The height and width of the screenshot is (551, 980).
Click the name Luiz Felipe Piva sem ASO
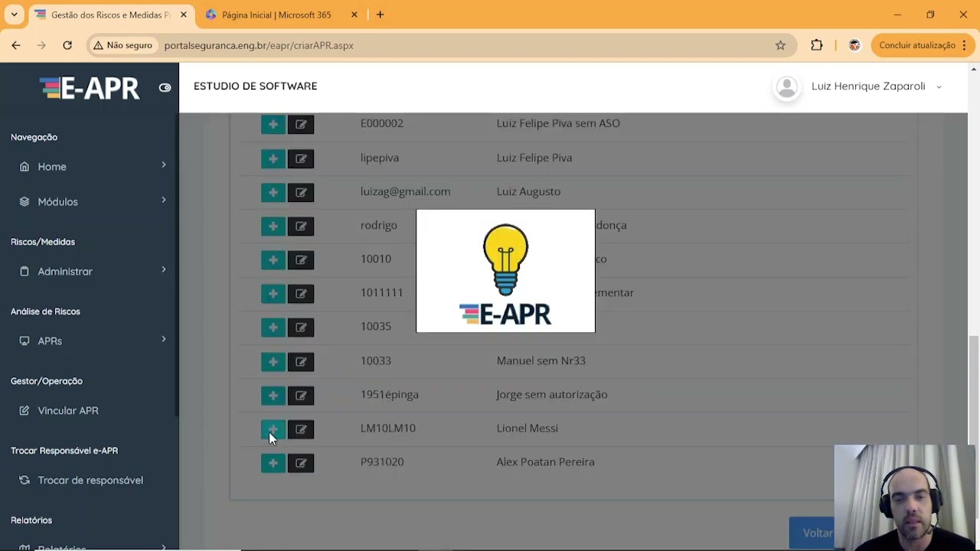pyautogui.click(x=558, y=123)
